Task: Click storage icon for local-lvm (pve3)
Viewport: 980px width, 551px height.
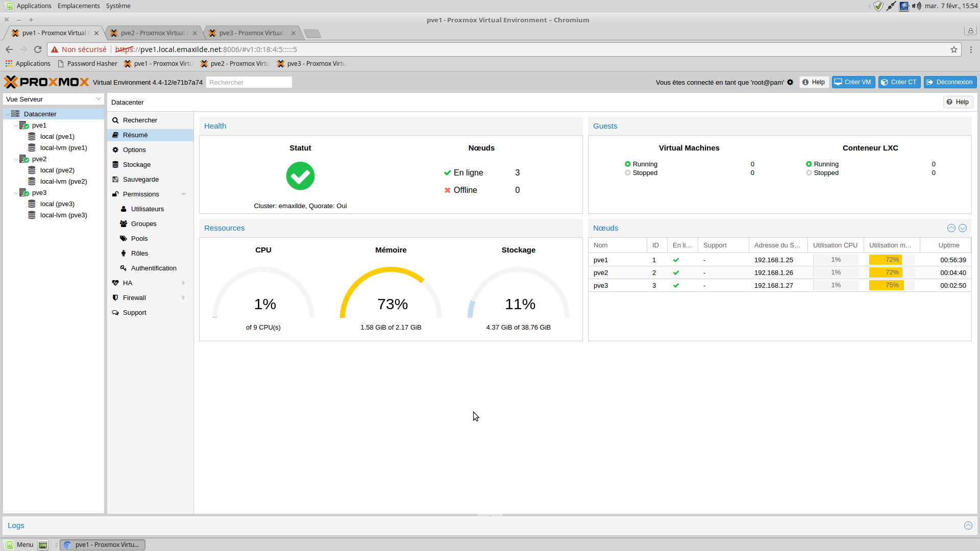Action: click(32, 215)
